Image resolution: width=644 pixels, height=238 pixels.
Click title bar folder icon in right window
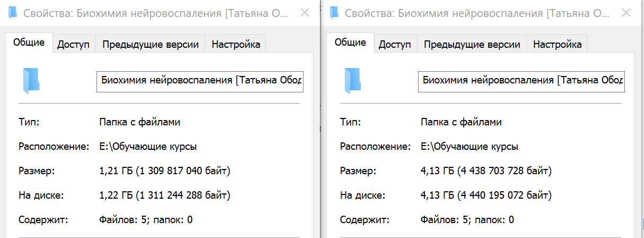pyautogui.click(x=334, y=12)
